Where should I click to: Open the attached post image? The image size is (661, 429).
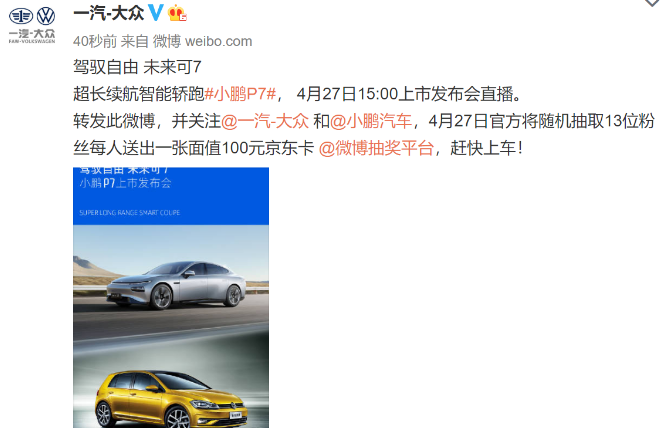click(x=171, y=298)
